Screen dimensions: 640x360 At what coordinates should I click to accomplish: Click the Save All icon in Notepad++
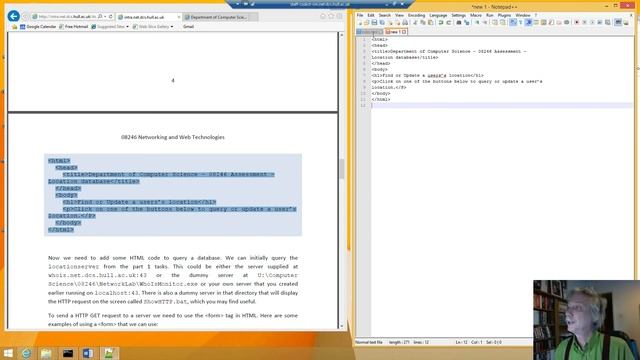click(382, 22)
